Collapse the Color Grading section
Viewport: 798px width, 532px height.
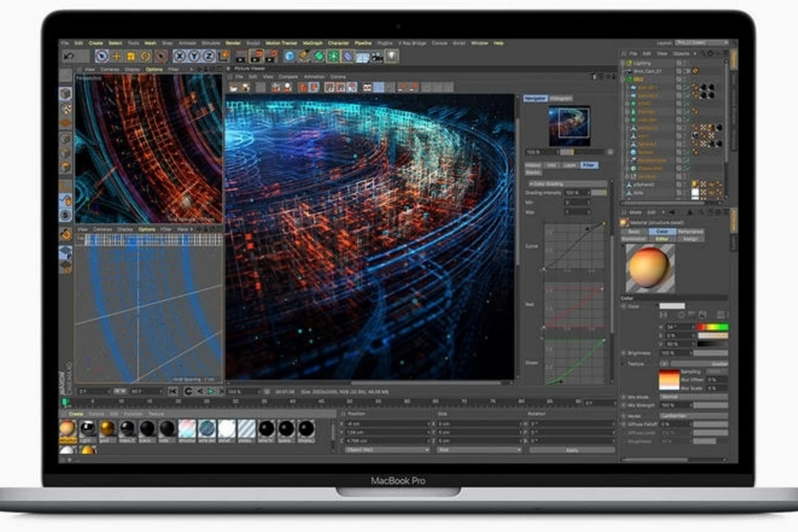[x=530, y=184]
